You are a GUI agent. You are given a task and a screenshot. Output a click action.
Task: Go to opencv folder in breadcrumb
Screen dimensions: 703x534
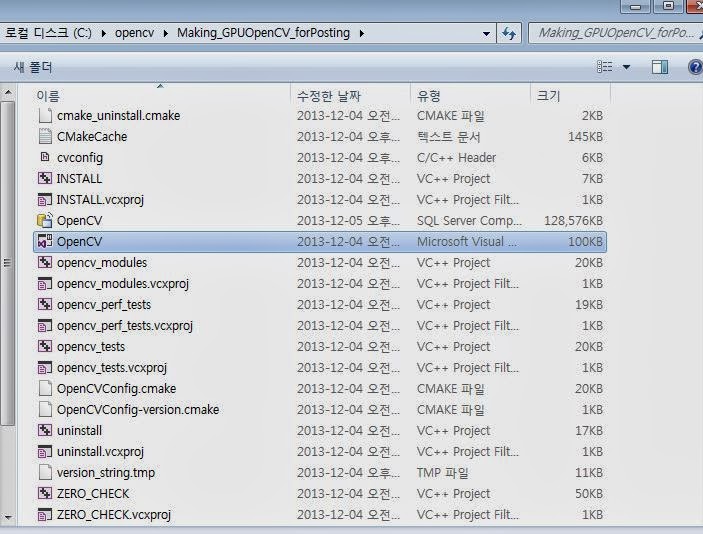pyautogui.click(x=135, y=33)
